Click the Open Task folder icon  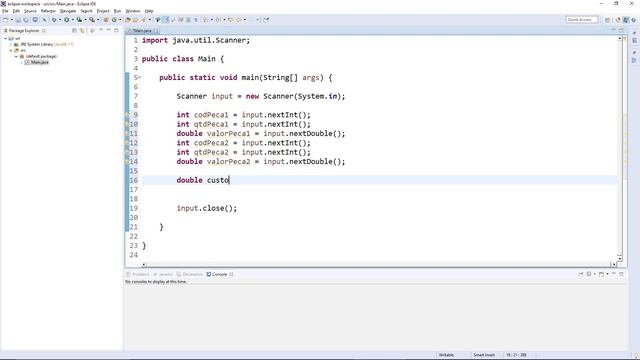136,20
